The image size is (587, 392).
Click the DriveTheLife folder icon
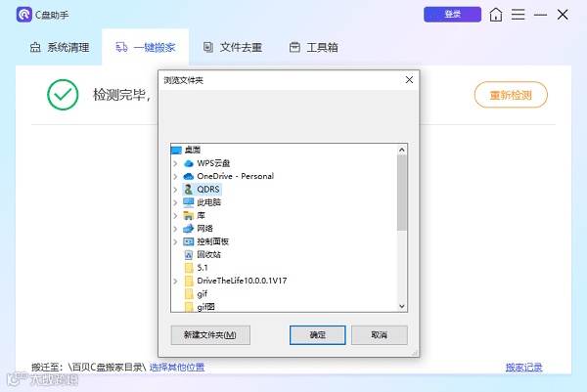[x=189, y=281]
